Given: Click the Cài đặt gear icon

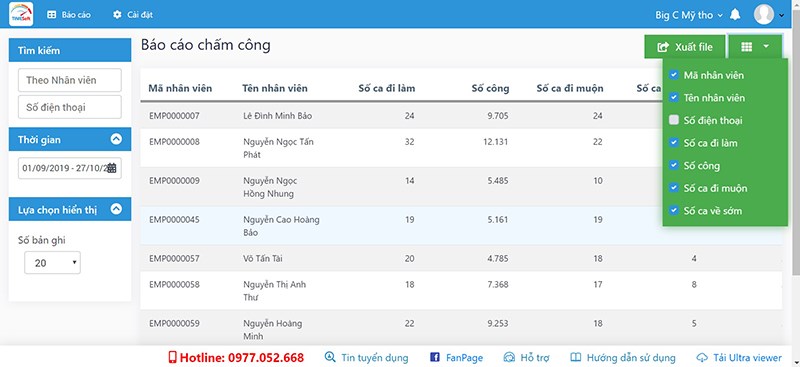Looking at the screenshot, I should click(117, 15).
